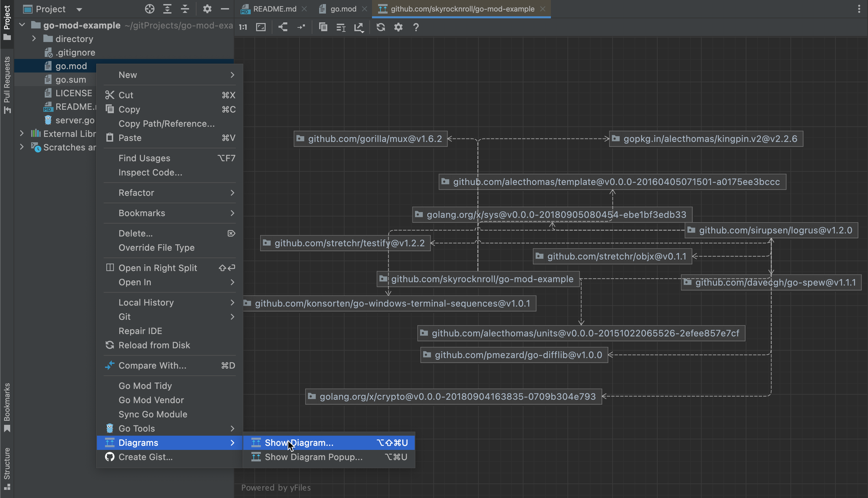Expand the directory folder in the tree
The image size is (868, 498).
[x=34, y=39]
